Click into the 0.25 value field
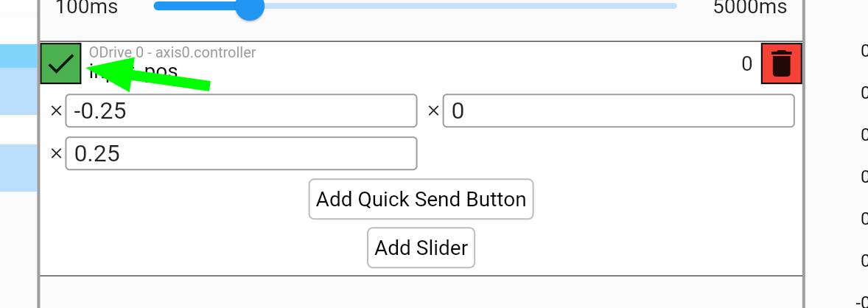The height and width of the screenshot is (308, 868). coord(242,153)
